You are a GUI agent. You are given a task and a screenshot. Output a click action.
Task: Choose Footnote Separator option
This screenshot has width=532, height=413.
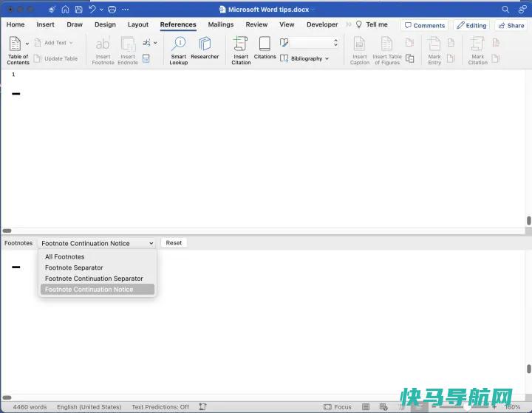point(74,267)
